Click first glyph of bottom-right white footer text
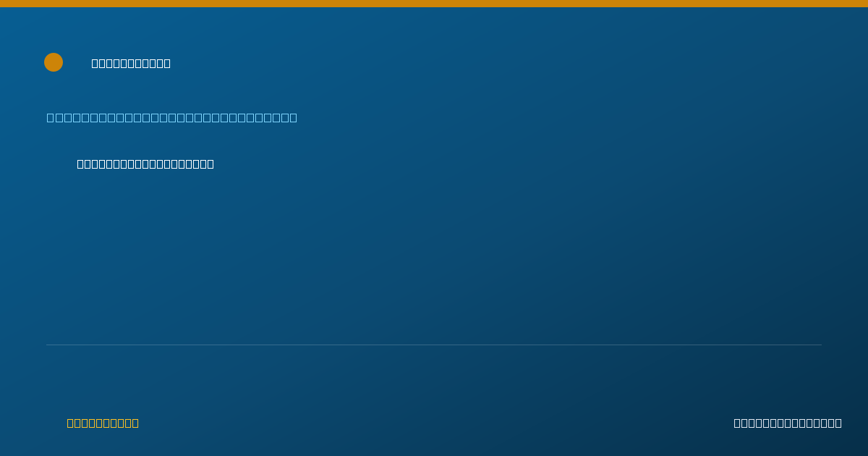The width and height of the screenshot is (868, 456). 738,423
